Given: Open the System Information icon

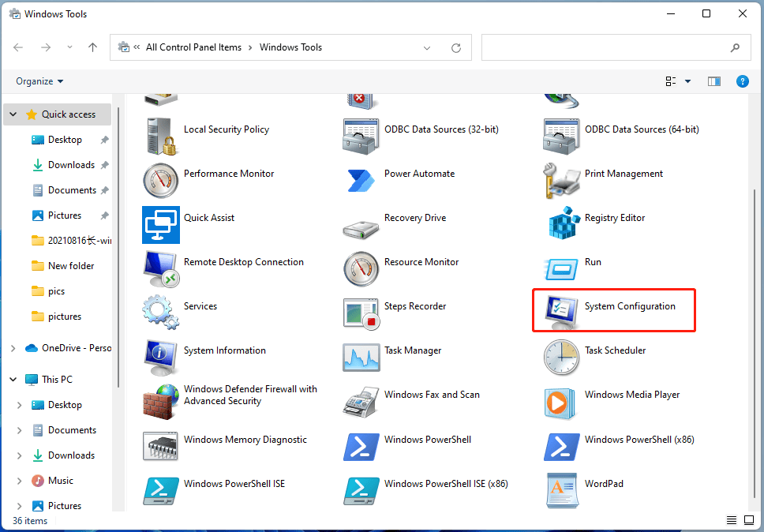Looking at the screenshot, I should pos(161,358).
